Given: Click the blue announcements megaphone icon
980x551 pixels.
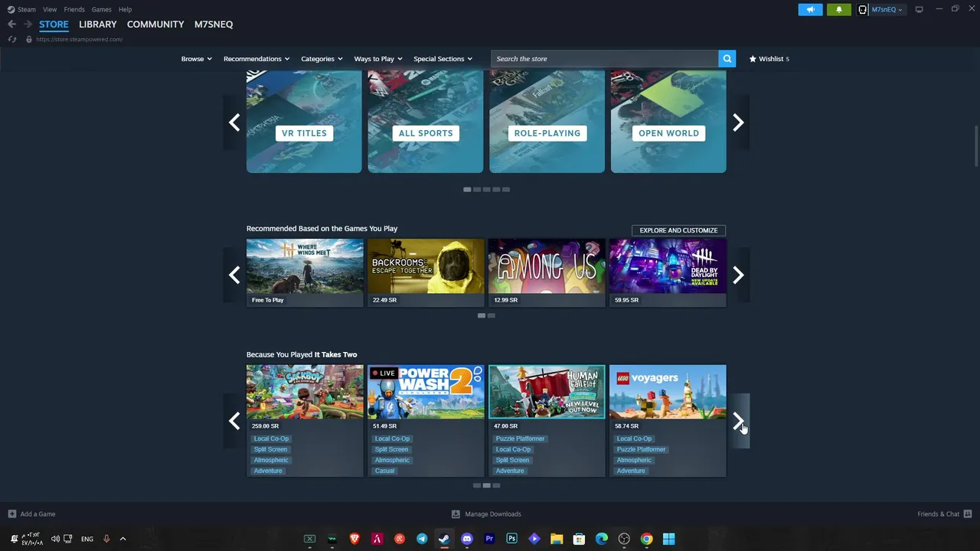Looking at the screenshot, I should click(x=810, y=9).
